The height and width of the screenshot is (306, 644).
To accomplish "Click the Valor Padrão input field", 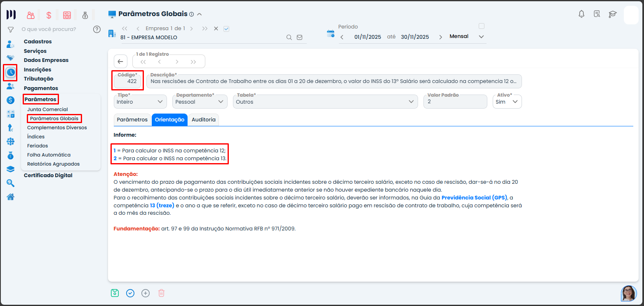I will point(455,102).
